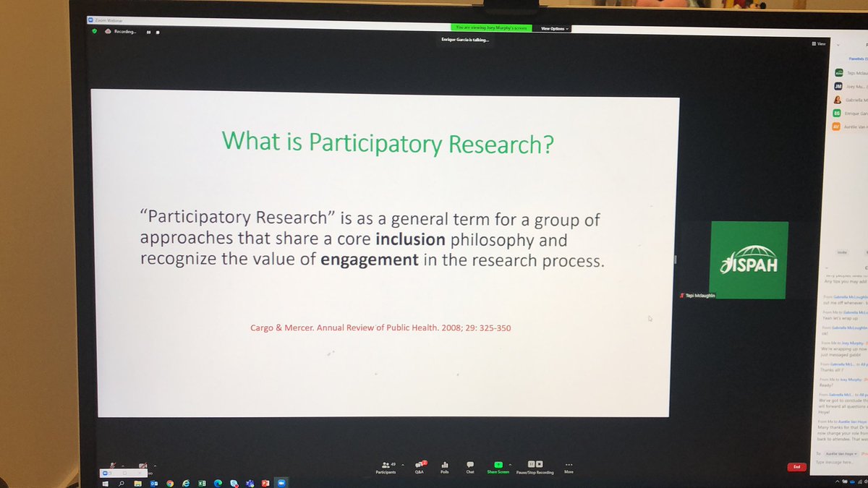Image resolution: width=868 pixels, height=488 pixels.
Task: Open the Q&A panel
Action: 419,467
